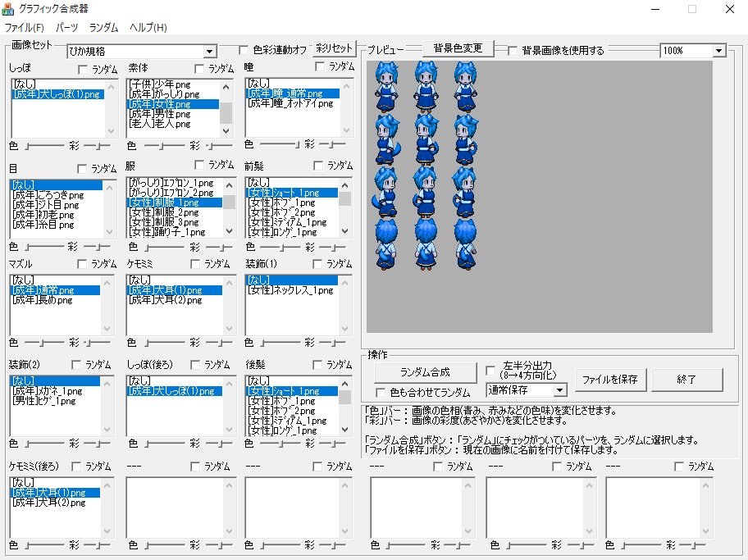Select [成年]犬耳(2).png in ケモミミ(後ろ) list
The height and width of the screenshot is (560, 748).
[x=55, y=503]
